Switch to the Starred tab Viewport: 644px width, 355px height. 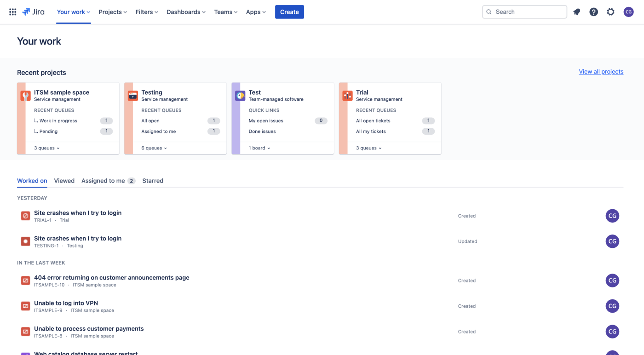click(153, 181)
